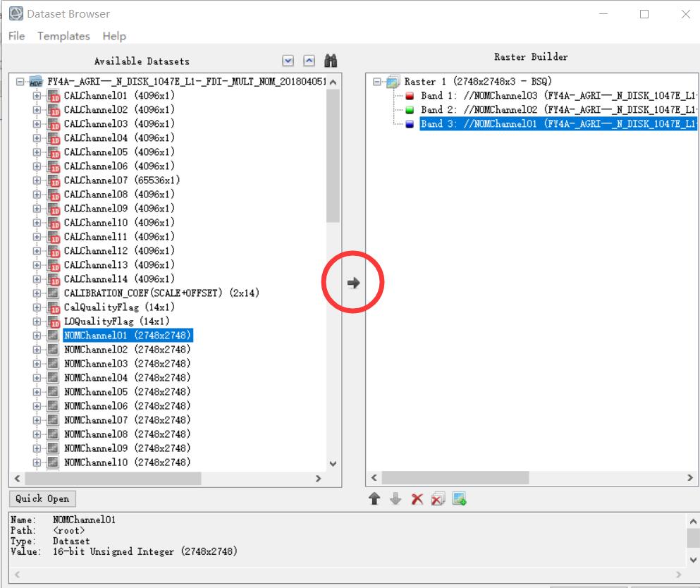Click the blue Band 3 color swatch
This screenshot has width=700, height=588.
410,124
